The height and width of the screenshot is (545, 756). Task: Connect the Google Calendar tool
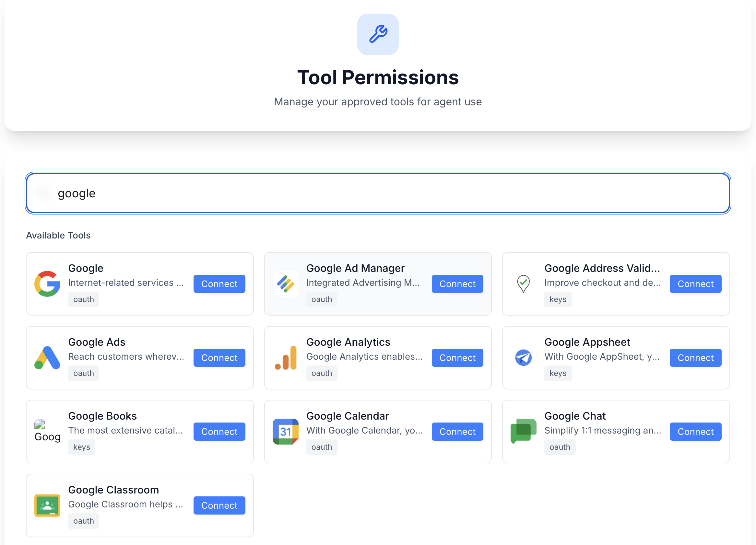[457, 432]
